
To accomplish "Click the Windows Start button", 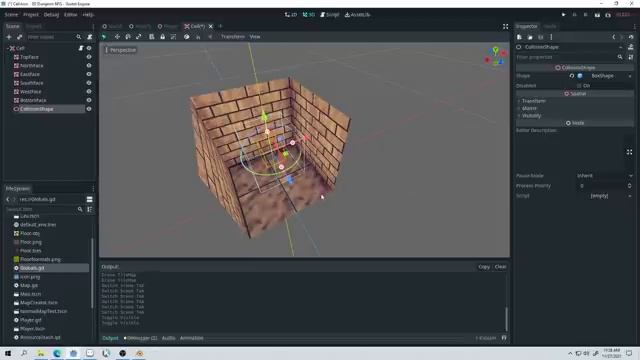I will coord(8,353).
